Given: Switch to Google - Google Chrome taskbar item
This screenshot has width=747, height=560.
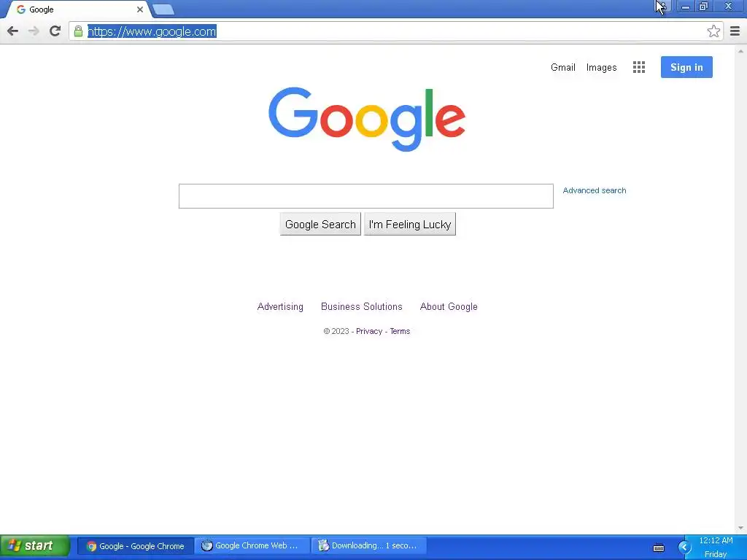Looking at the screenshot, I should pyautogui.click(x=135, y=545).
